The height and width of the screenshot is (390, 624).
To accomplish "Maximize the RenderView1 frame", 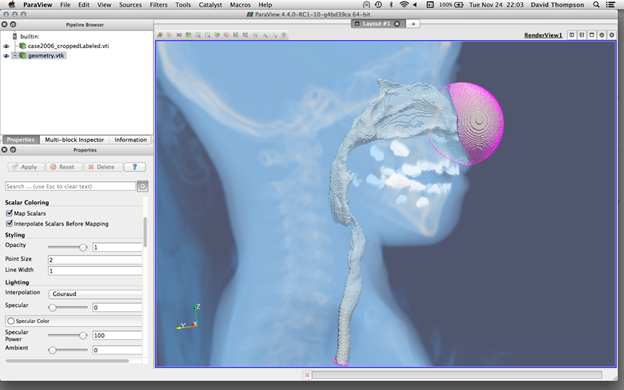I will pos(592,35).
